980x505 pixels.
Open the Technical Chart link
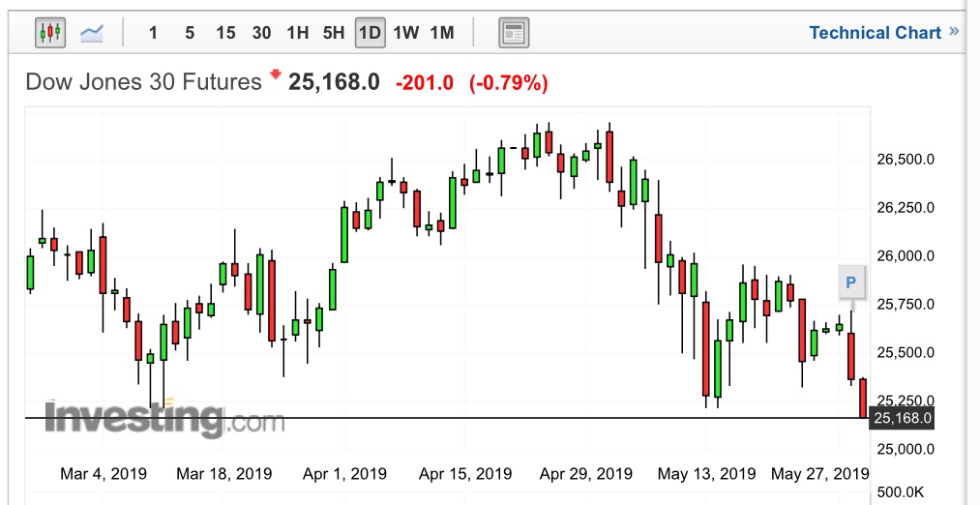coord(875,33)
